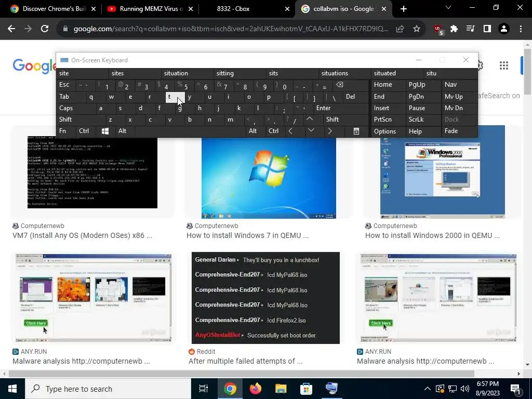This screenshot has height=399, width=532.
Task: Click address bar URL field
Action: 231,29
